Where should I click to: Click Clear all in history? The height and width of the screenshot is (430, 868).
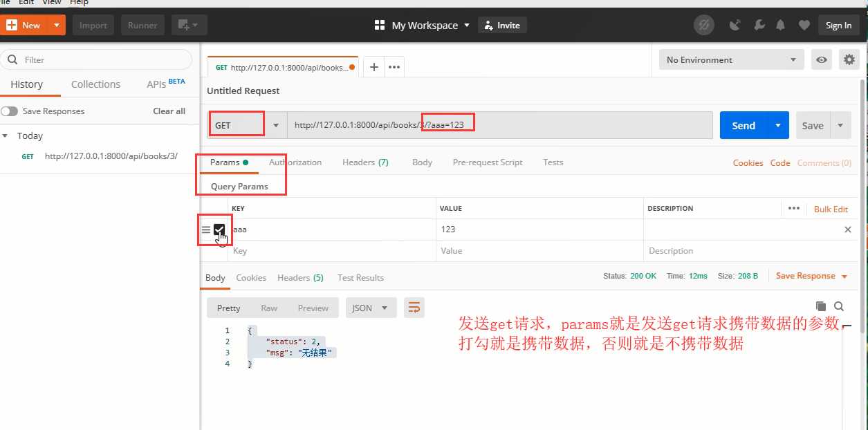[169, 111]
